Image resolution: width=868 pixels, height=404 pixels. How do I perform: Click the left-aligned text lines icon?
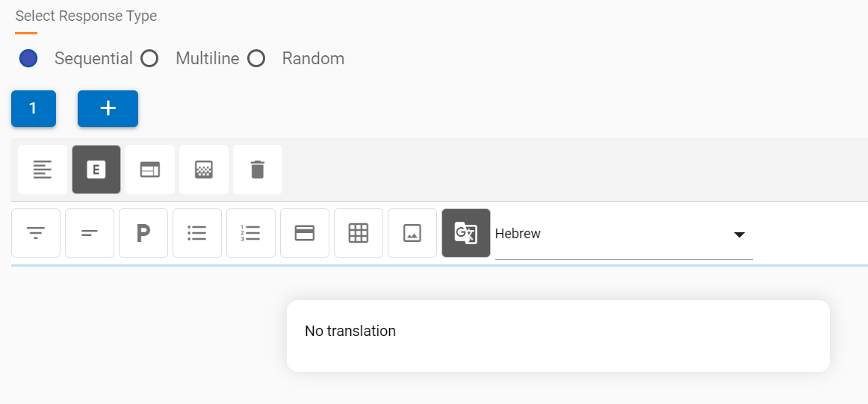tap(43, 170)
